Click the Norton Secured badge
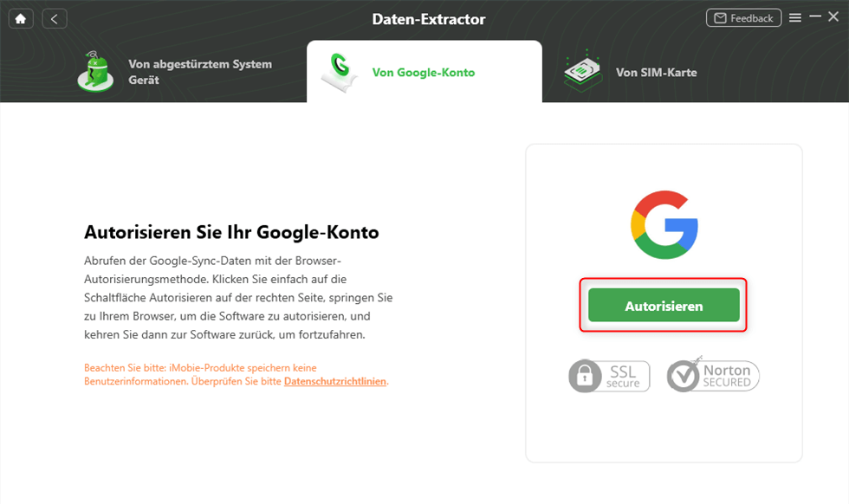The image size is (849, 504). tap(713, 375)
